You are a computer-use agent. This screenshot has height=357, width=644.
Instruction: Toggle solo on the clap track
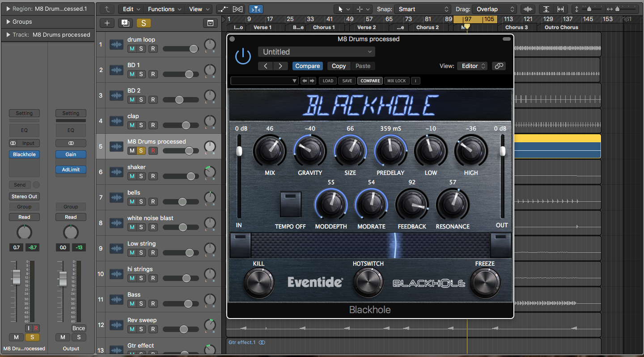[x=141, y=125]
